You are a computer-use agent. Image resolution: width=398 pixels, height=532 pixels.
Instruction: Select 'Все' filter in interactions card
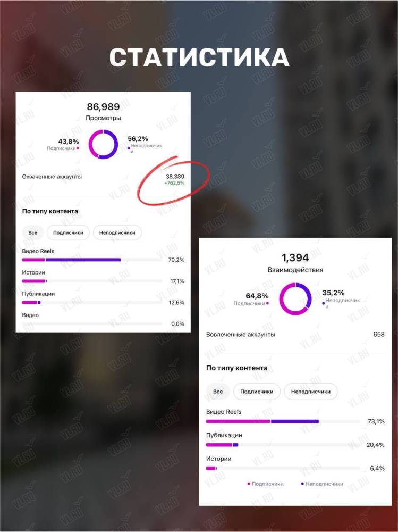(218, 392)
